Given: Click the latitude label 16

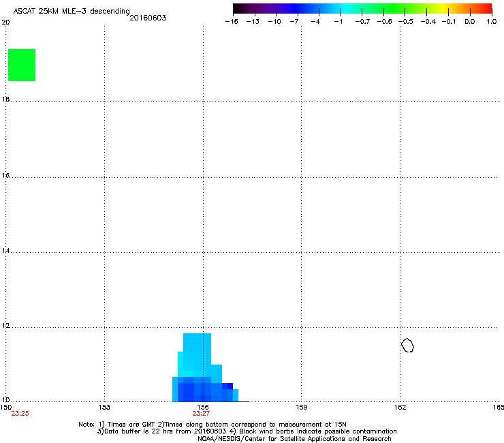Looking at the screenshot, I should tap(5, 175).
